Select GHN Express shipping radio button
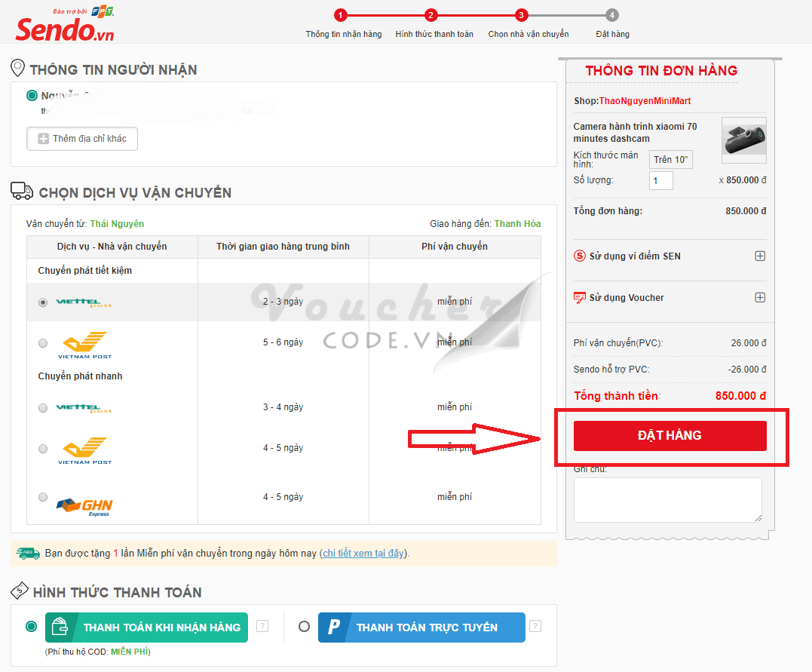812x672 pixels. tap(43, 497)
